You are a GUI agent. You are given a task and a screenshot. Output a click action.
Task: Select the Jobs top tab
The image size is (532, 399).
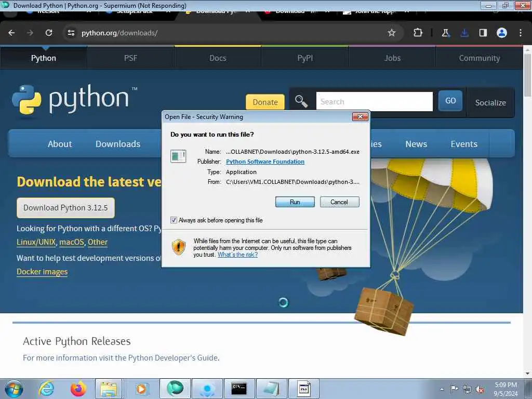click(392, 58)
